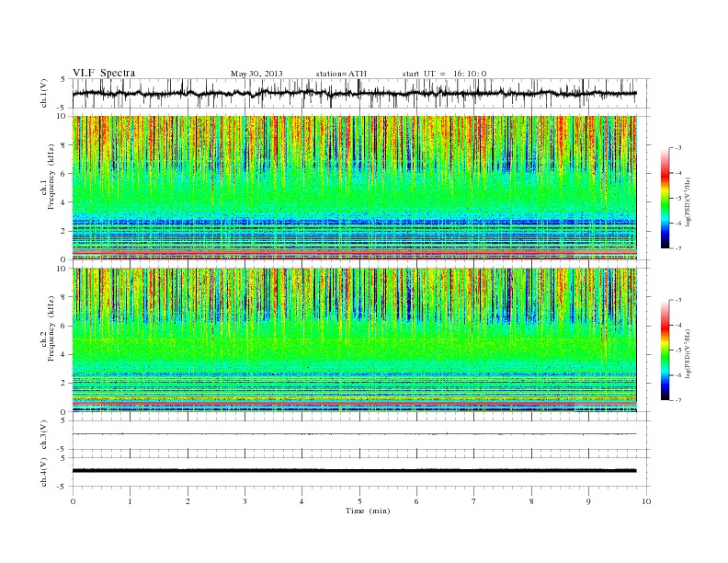Click the ch.1 frequency tick label "2"

(x=63, y=231)
